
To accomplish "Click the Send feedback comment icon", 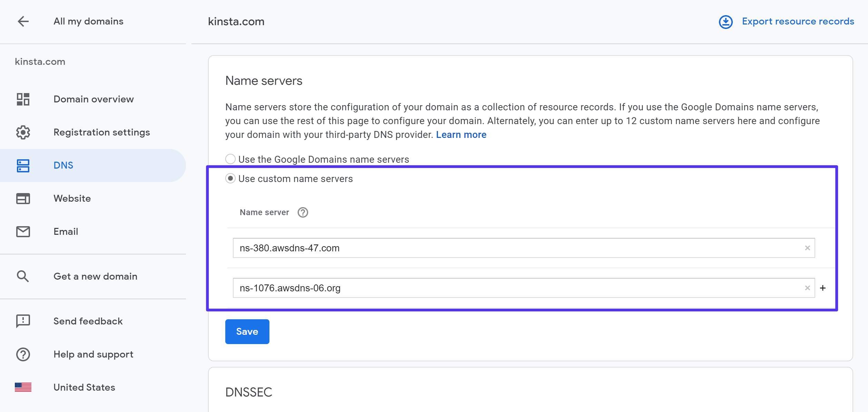I will pos(23,321).
